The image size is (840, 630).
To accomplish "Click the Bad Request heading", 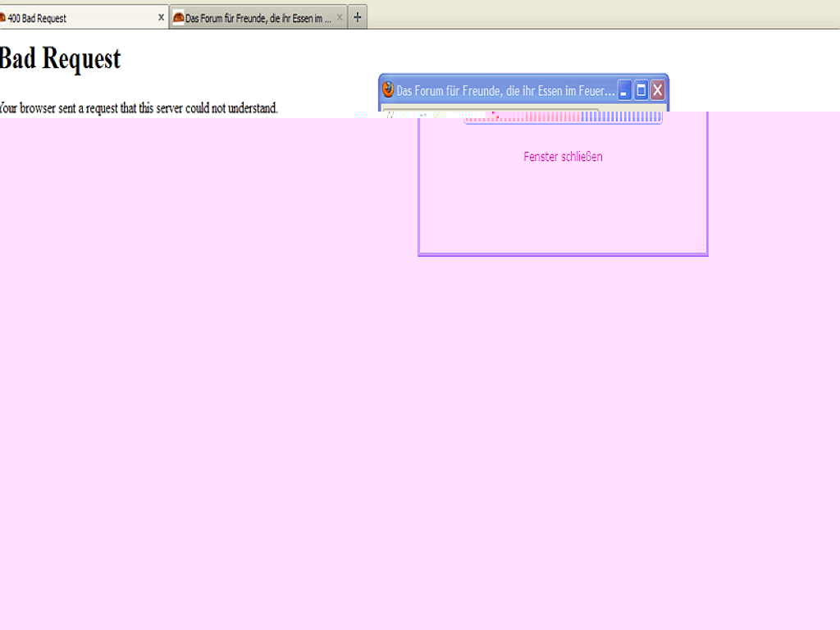I will [61, 58].
